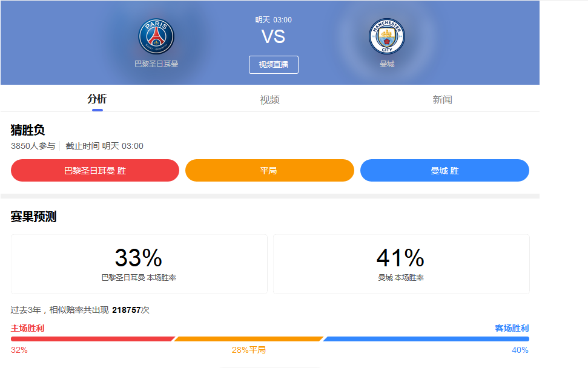Vote for 曼城 胜
Viewport: 588px width, 368px height.
click(x=445, y=170)
